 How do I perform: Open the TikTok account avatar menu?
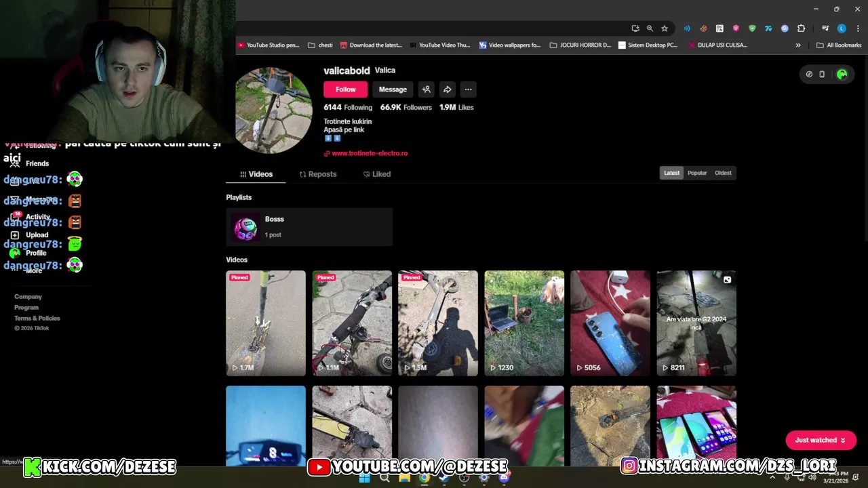click(842, 75)
